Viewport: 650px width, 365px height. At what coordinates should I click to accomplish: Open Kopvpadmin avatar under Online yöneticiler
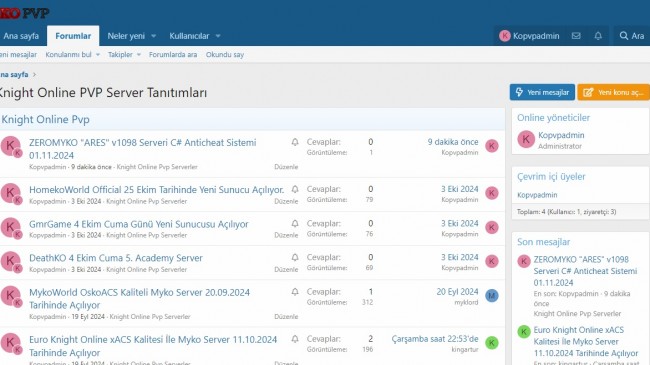[526, 139]
